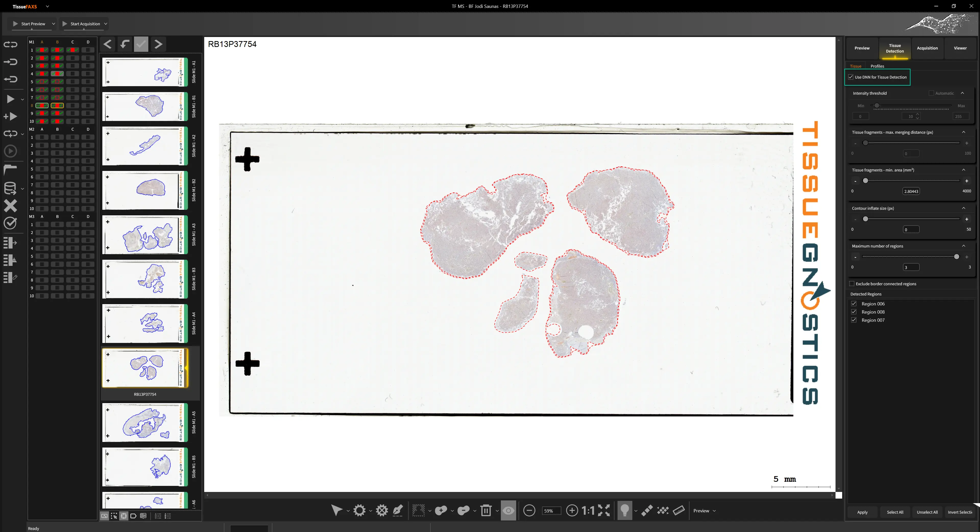Enable Exclude border connected regions
The width and height of the screenshot is (980, 532).
[852, 284]
